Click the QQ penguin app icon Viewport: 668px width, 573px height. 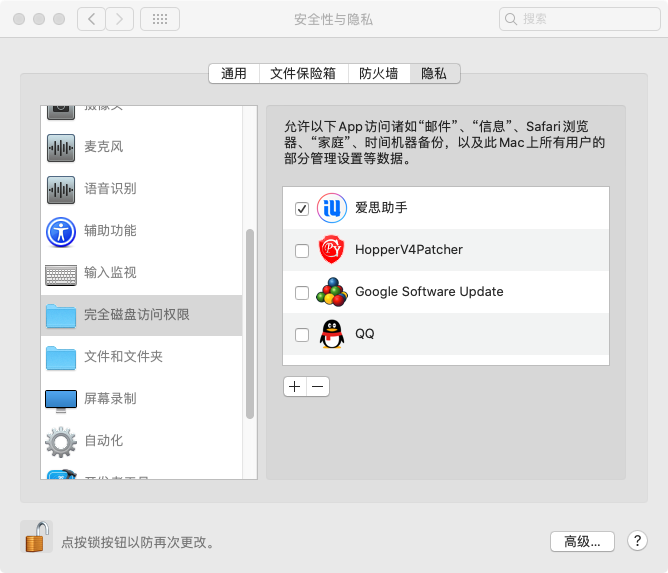point(332,334)
